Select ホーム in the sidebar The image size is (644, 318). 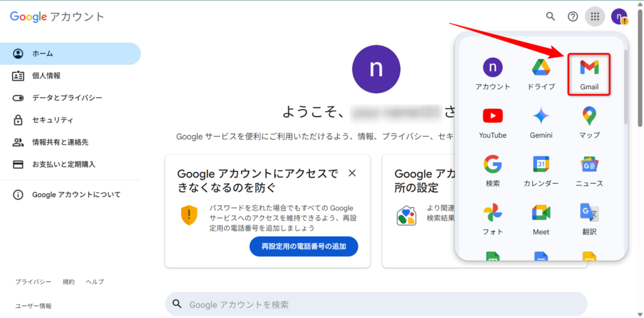click(x=70, y=54)
